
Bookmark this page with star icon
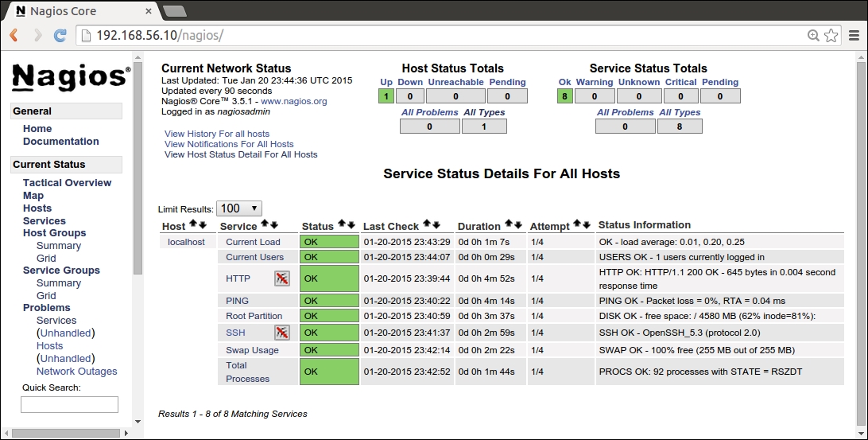click(831, 36)
